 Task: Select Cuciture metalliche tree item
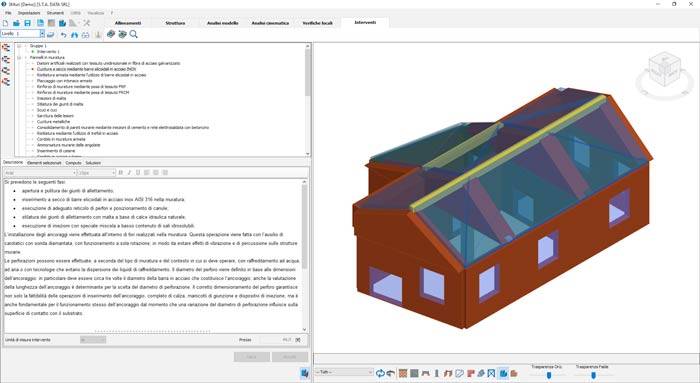tap(54, 121)
